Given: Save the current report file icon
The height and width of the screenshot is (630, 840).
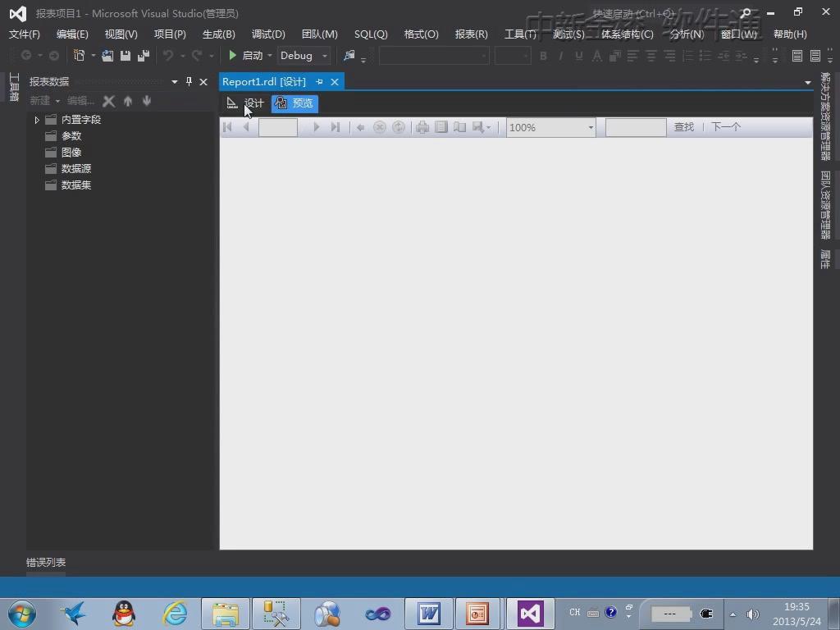Looking at the screenshot, I should point(126,55).
